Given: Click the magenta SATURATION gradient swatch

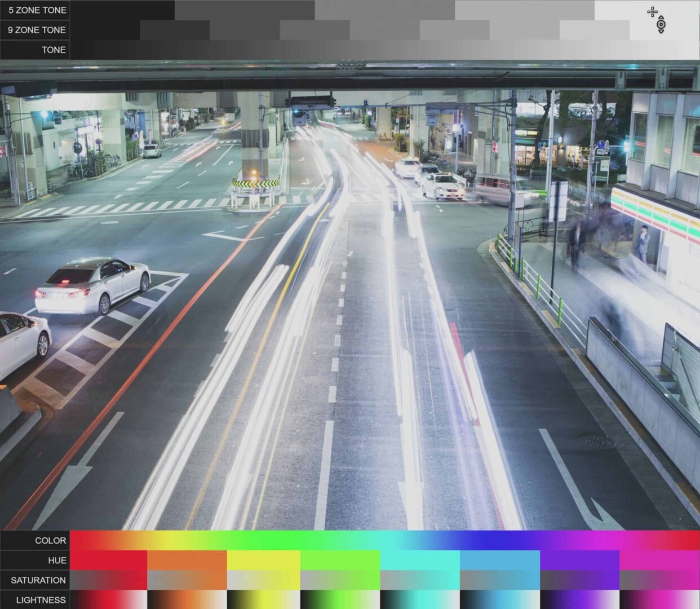Looking at the screenshot, I should click(659, 580).
